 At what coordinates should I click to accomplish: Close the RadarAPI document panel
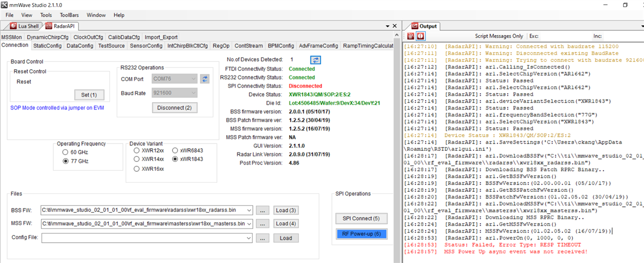click(394, 26)
